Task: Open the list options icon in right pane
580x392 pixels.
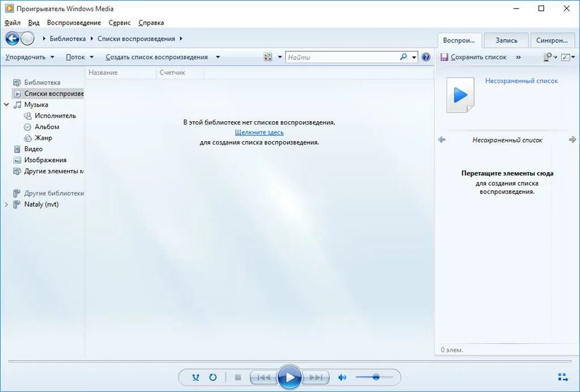Action: click(566, 57)
